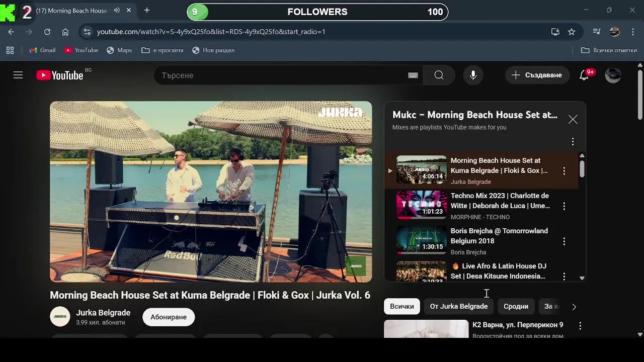Open the Mix playlist options menu

tap(573, 142)
